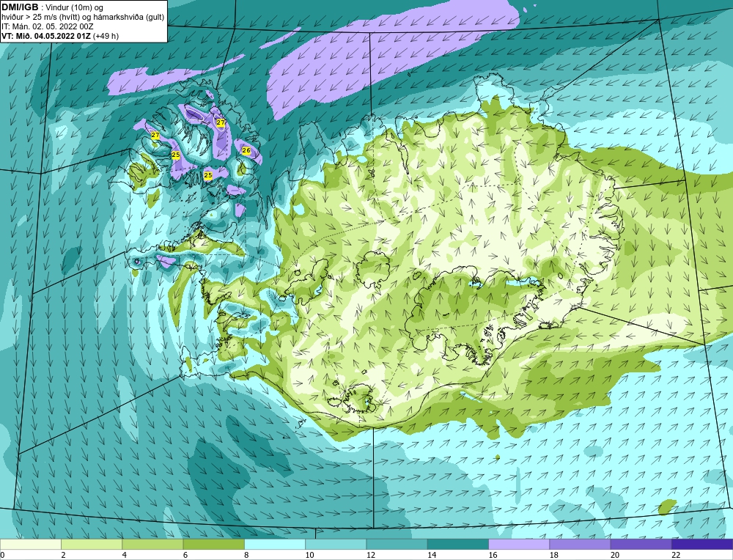Image resolution: width=733 pixels, height=560 pixels.
Task: Click the dark teal 14–16 m/s swatch
Action: click(458, 544)
